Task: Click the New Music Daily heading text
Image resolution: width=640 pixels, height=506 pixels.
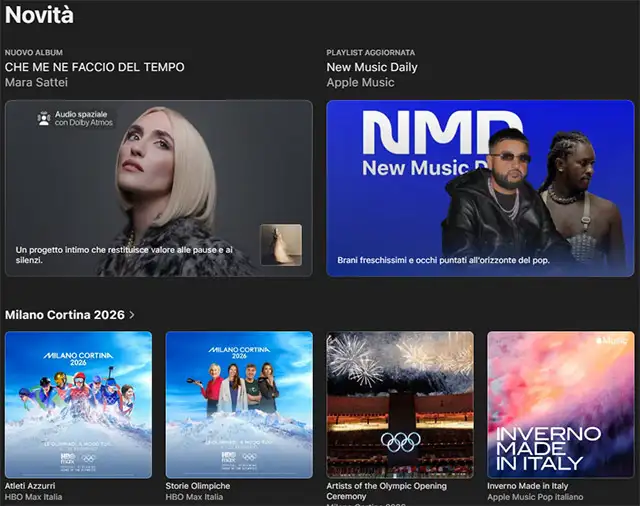Action: [372, 67]
